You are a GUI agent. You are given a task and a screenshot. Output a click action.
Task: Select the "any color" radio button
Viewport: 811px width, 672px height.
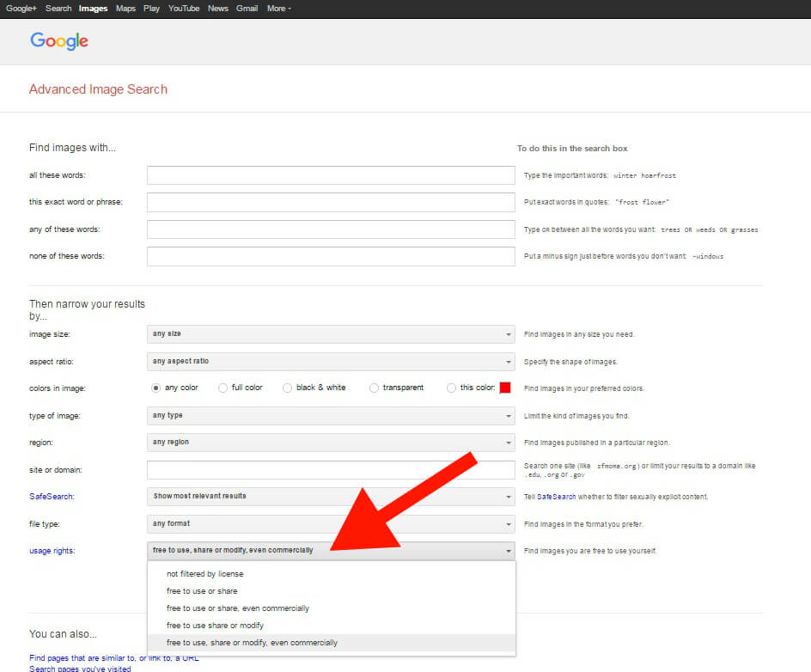point(155,388)
